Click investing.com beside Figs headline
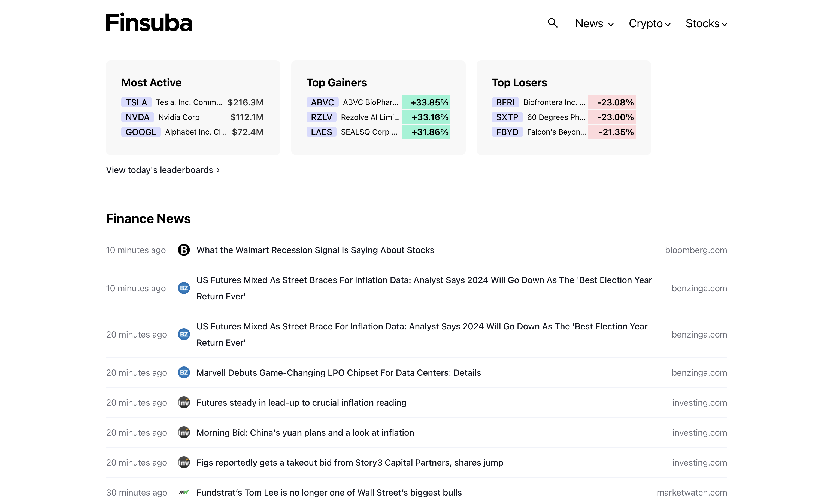This screenshot has height=504, width=818. [x=700, y=463]
